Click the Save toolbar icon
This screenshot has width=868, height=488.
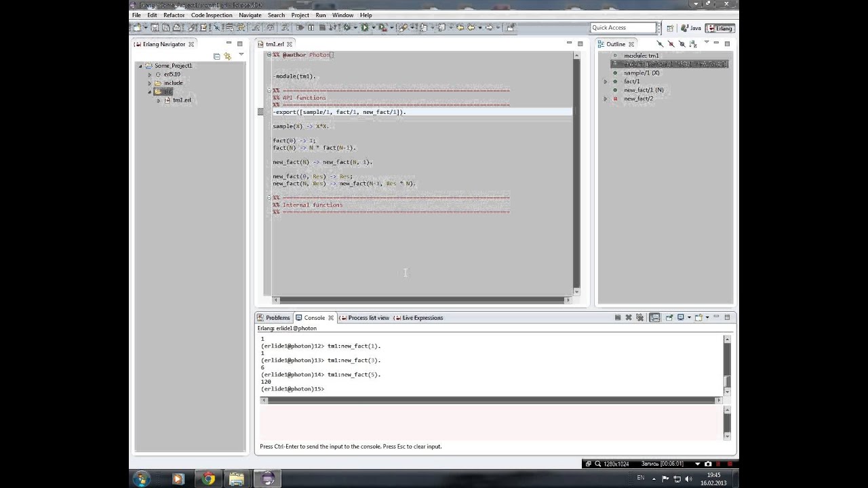tap(155, 28)
